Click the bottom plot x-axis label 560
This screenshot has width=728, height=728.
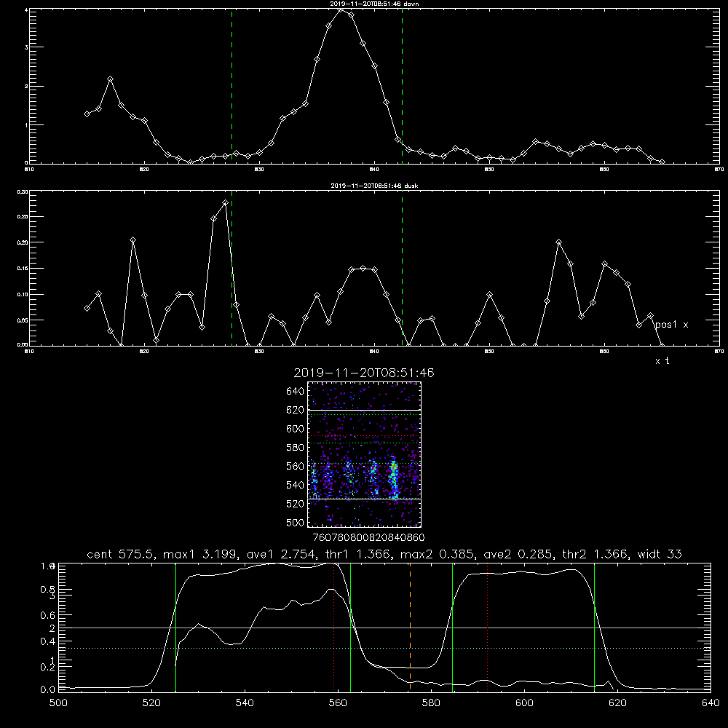pyautogui.click(x=338, y=703)
